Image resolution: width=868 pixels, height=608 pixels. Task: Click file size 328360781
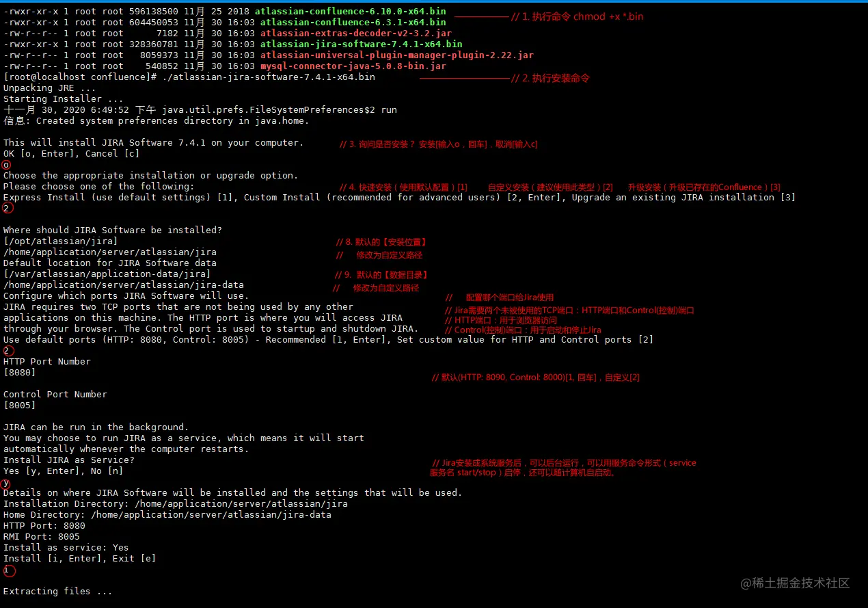[153, 44]
